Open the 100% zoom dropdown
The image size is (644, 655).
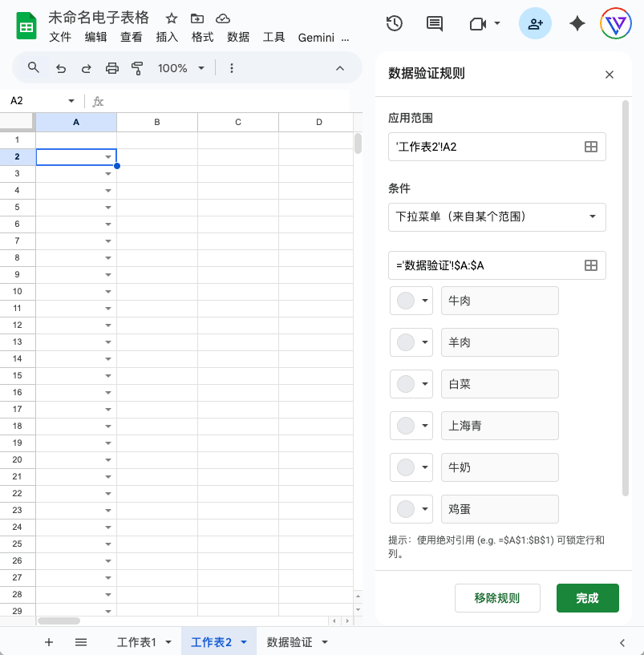pos(181,68)
